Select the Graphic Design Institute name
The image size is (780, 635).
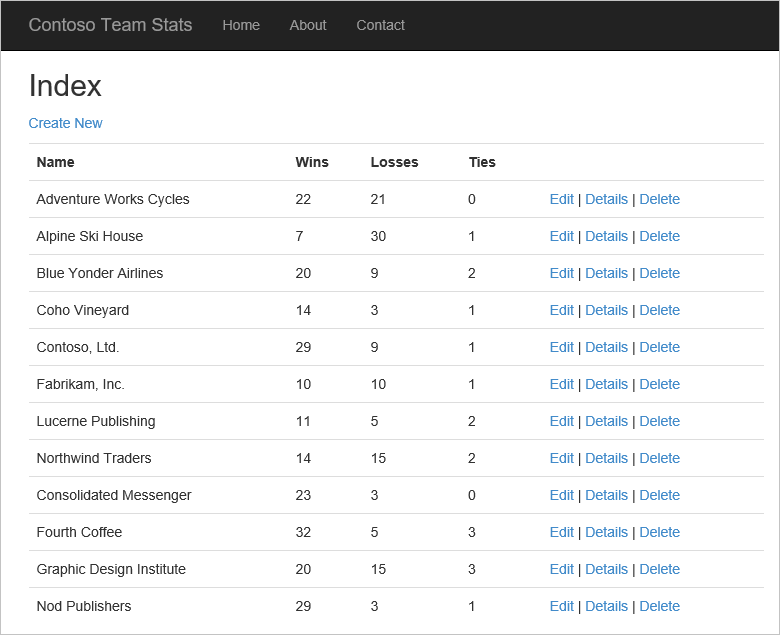coord(111,569)
